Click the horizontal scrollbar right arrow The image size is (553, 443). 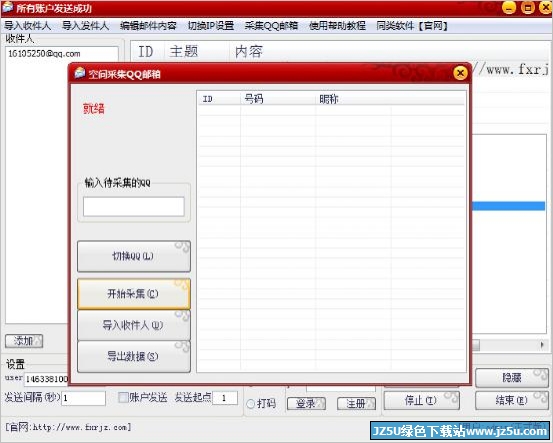point(542,345)
